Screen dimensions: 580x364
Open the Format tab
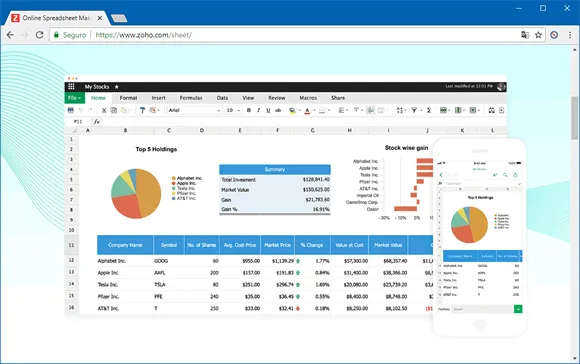click(x=128, y=98)
